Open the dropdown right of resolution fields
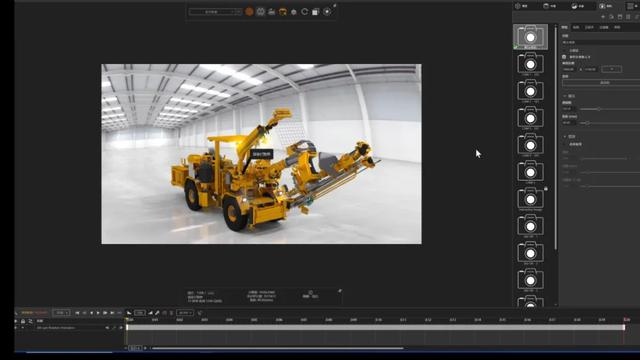 (x=611, y=69)
